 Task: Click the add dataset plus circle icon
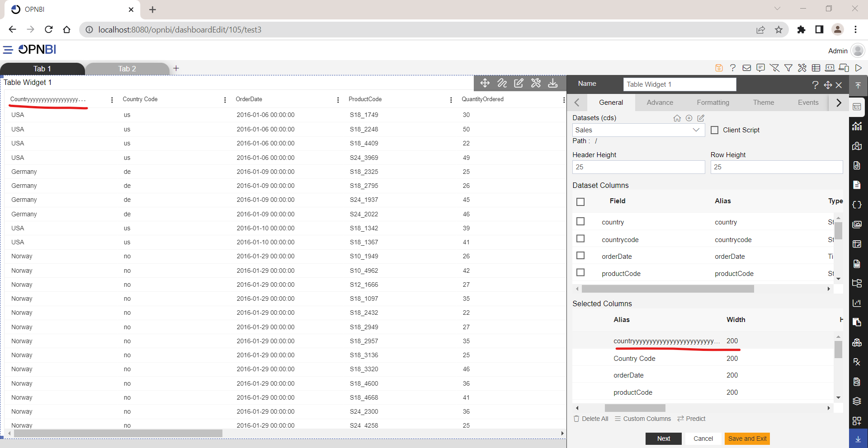tap(689, 118)
